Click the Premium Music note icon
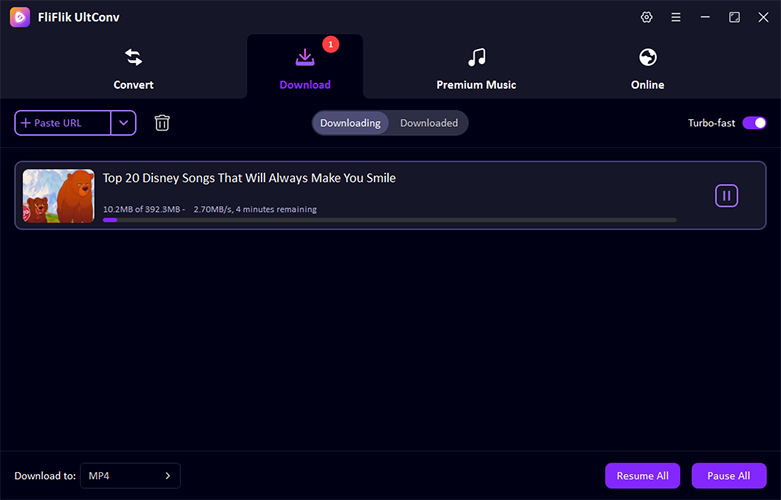This screenshot has width=781, height=500. pos(476,58)
